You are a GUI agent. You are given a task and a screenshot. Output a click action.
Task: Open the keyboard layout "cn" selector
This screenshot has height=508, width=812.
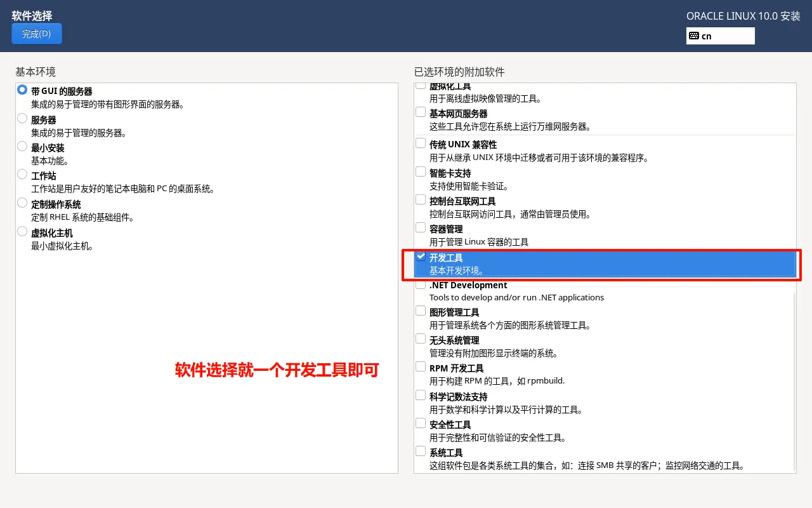coord(719,36)
